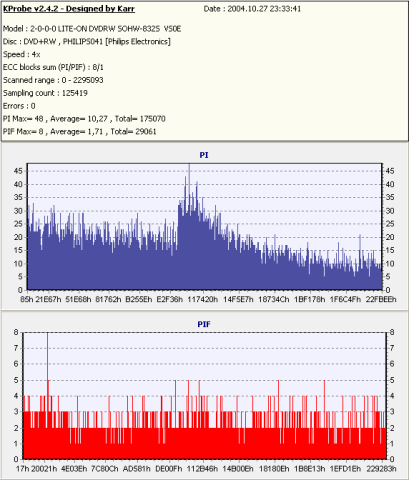Click the 229283h label on PIF axis
Viewport: 409px width, 480px height.
click(x=381, y=469)
